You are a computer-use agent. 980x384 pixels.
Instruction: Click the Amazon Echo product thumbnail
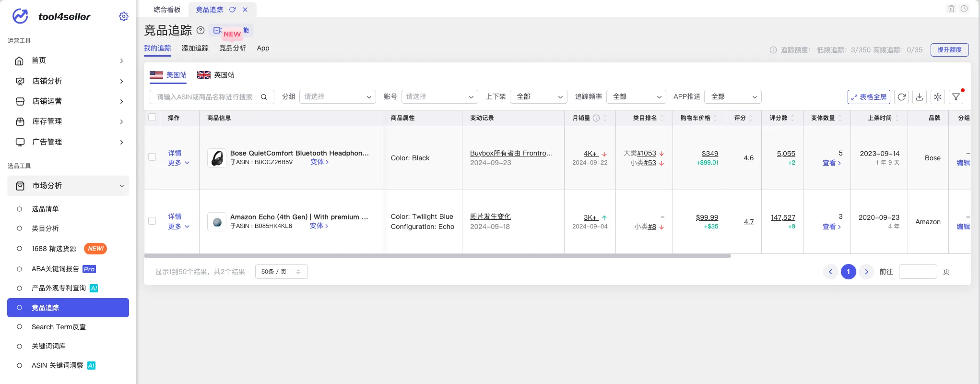click(217, 222)
